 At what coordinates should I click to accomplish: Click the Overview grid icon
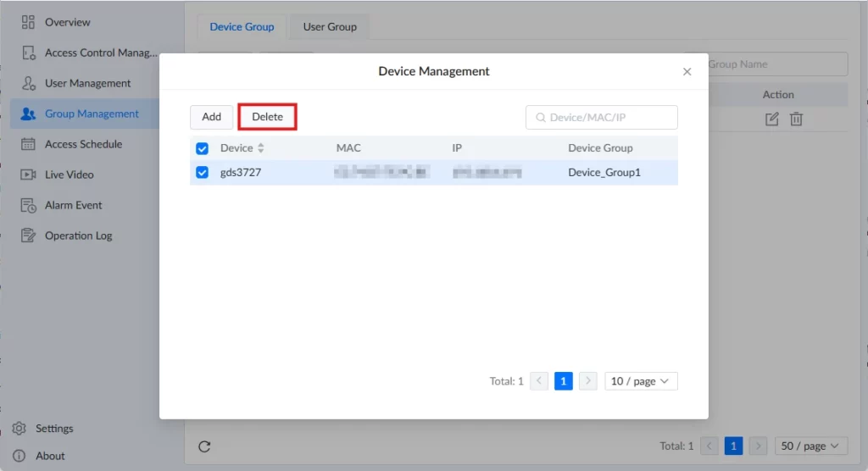pyautogui.click(x=28, y=22)
